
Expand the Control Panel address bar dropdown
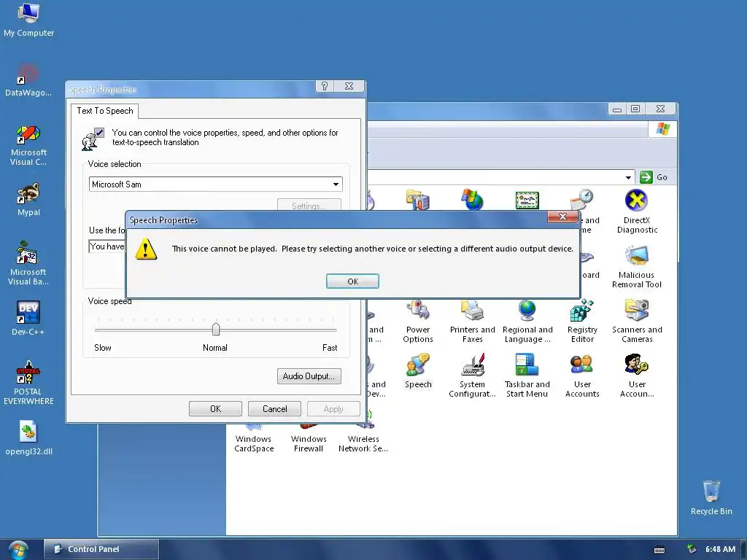(628, 177)
